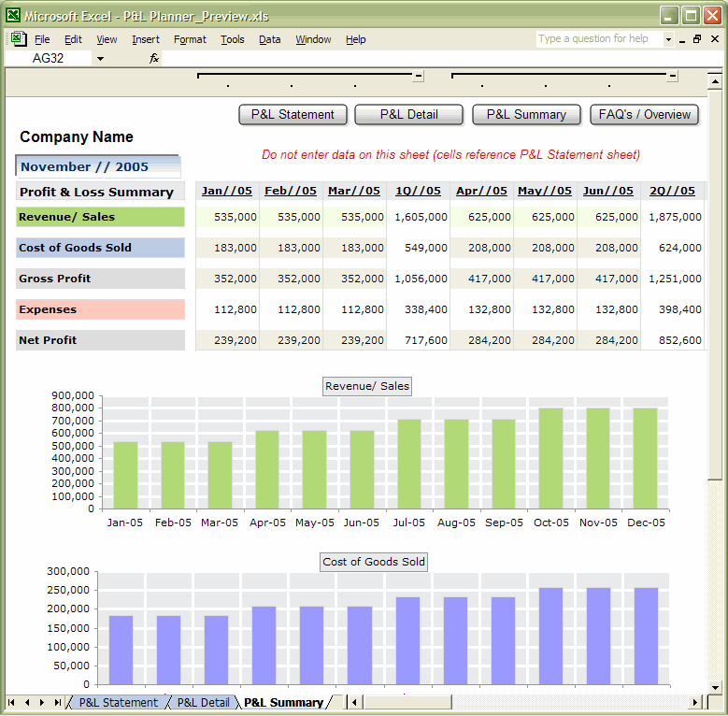Open the View menu
The image size is (728, 716).
107,39
